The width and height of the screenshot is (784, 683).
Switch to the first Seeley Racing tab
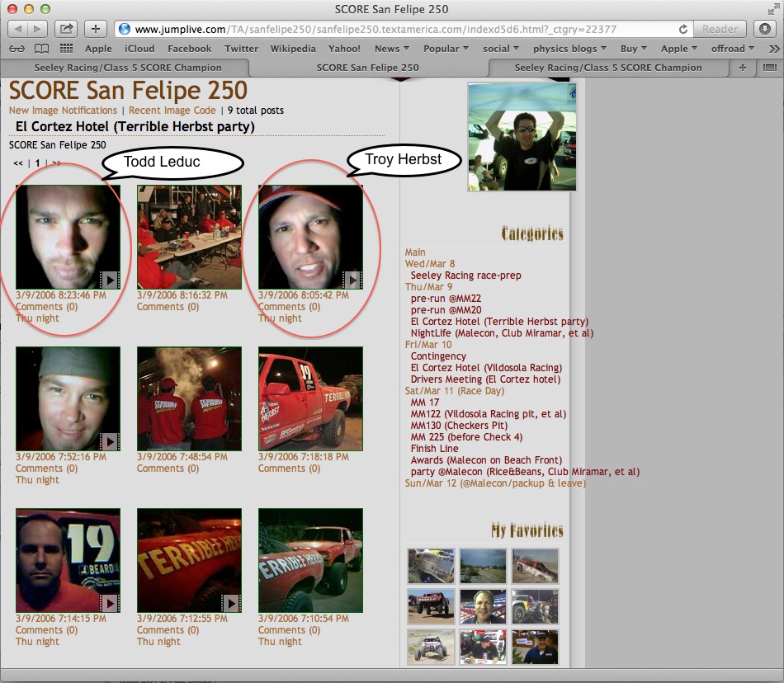pyautogui.click(x=128, y=68)
